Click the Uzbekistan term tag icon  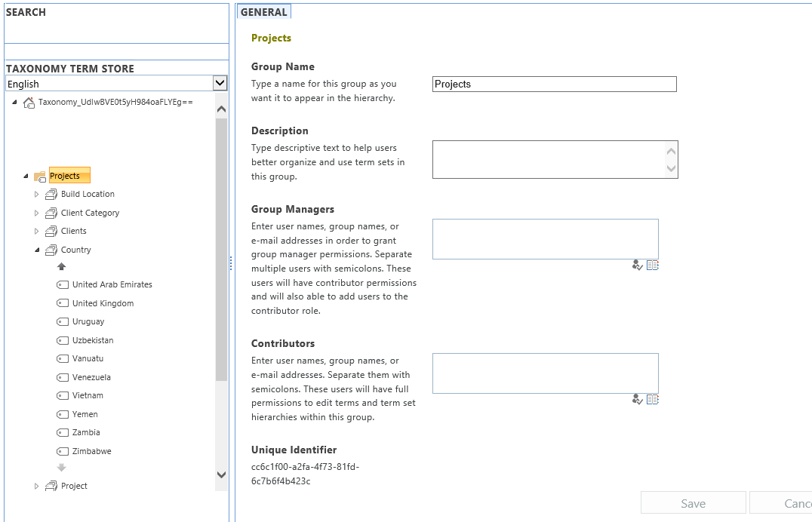(x=63, y=341)
